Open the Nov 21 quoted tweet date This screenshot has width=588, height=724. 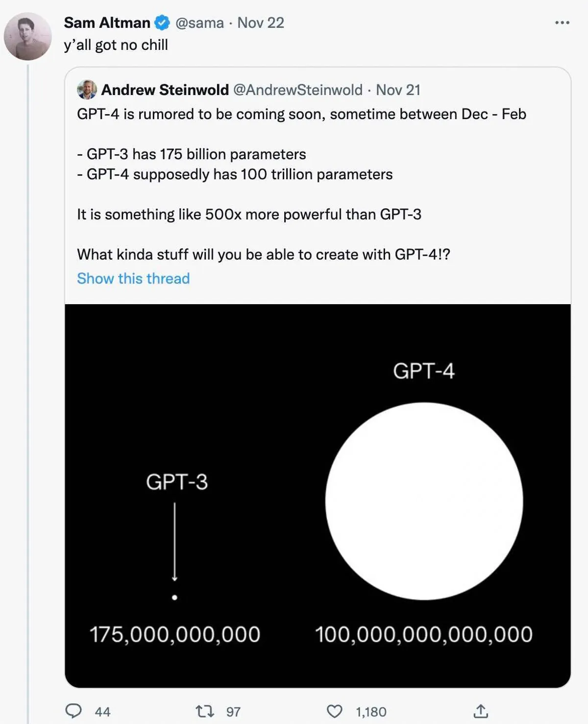[x=398, y=90]
